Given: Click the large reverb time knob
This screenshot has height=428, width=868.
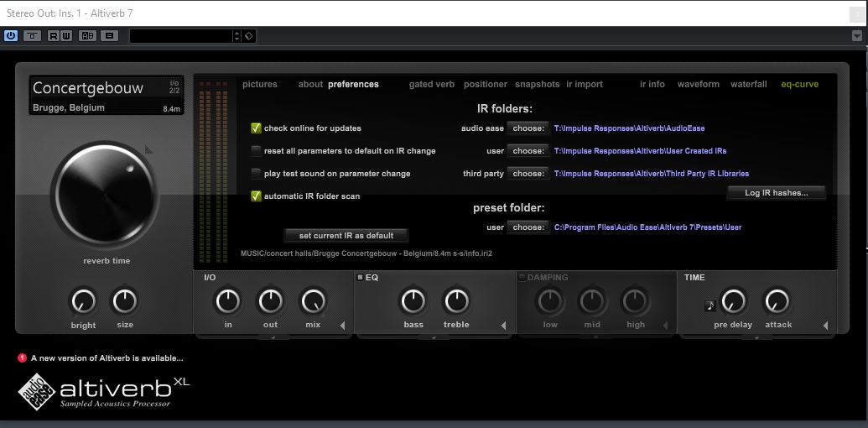Looking at the screenshot, I should tap(104, 195).
